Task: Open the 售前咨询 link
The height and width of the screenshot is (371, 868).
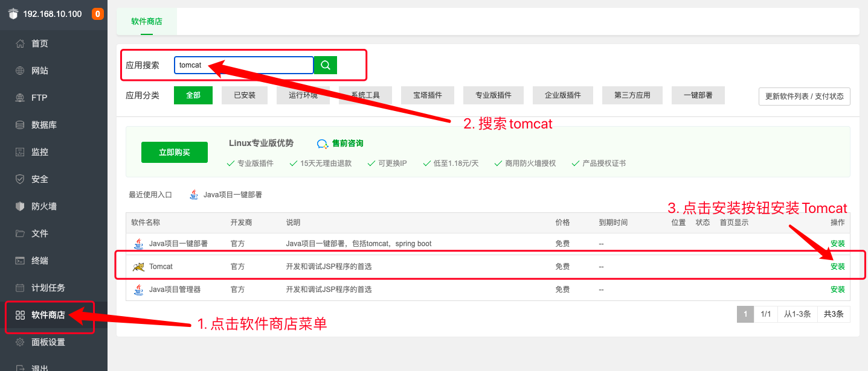Action: [348, 144]
